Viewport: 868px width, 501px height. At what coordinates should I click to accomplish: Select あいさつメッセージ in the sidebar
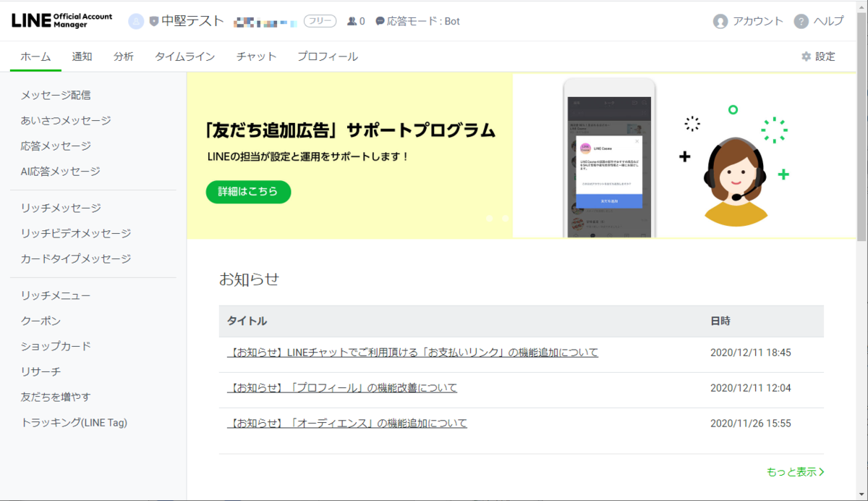66,120
